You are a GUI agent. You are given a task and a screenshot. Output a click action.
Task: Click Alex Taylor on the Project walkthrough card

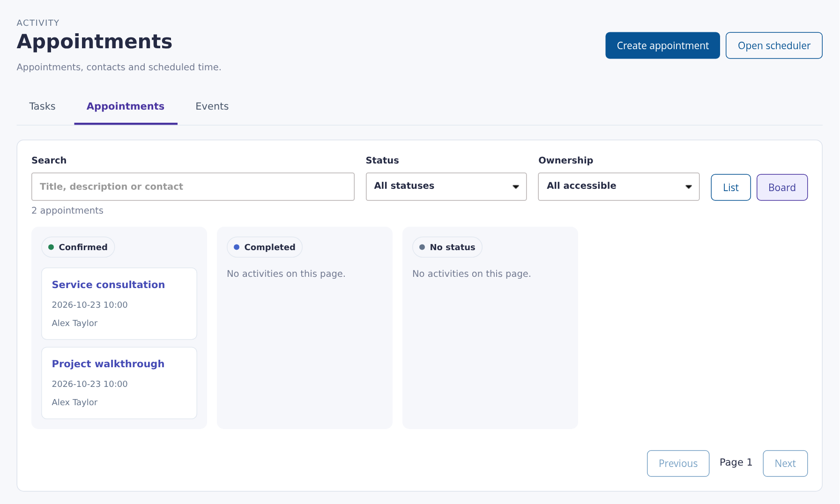pyautogui.click(x=74, y=402)
